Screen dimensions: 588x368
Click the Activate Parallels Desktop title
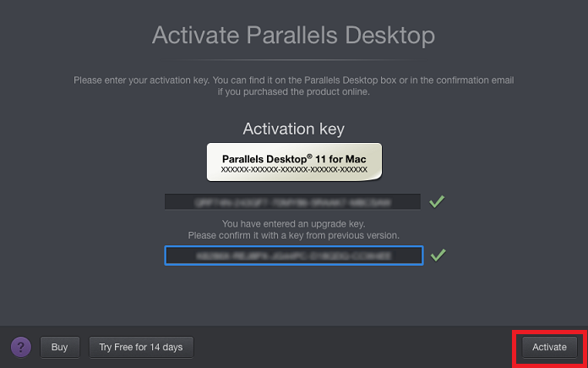[294, 36]
